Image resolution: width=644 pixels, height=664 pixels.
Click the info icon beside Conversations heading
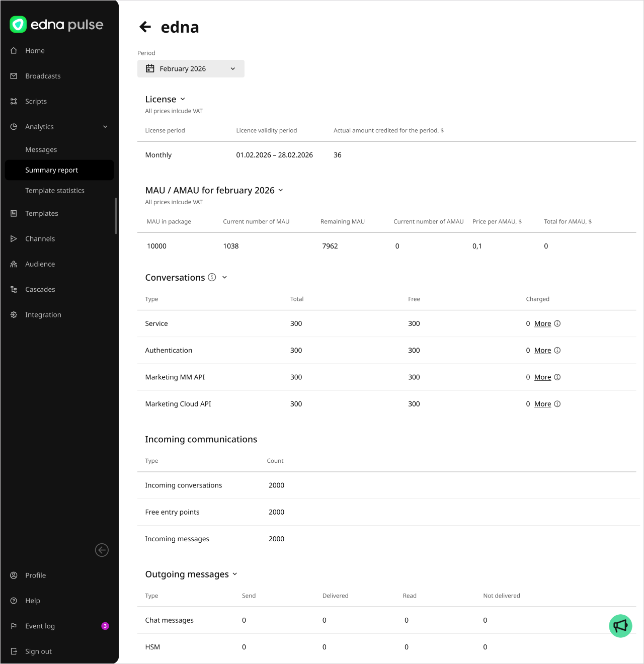click(212, 277)
